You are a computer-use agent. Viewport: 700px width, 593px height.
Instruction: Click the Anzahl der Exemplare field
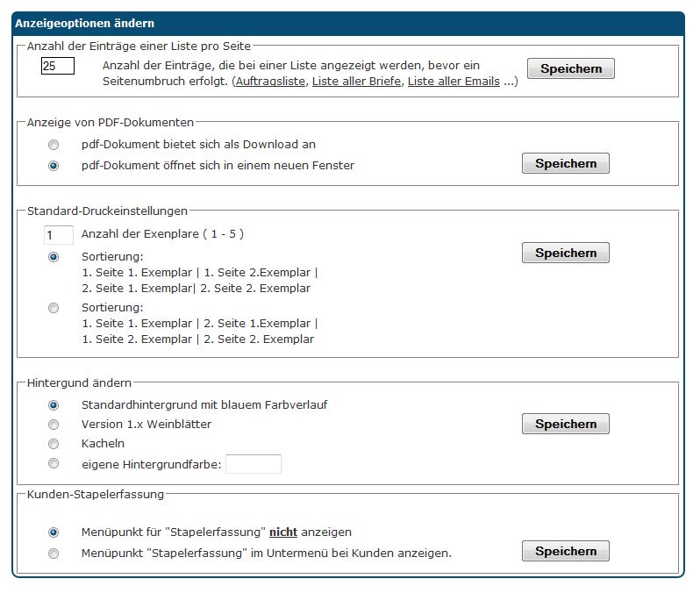[x=59, y=235]
